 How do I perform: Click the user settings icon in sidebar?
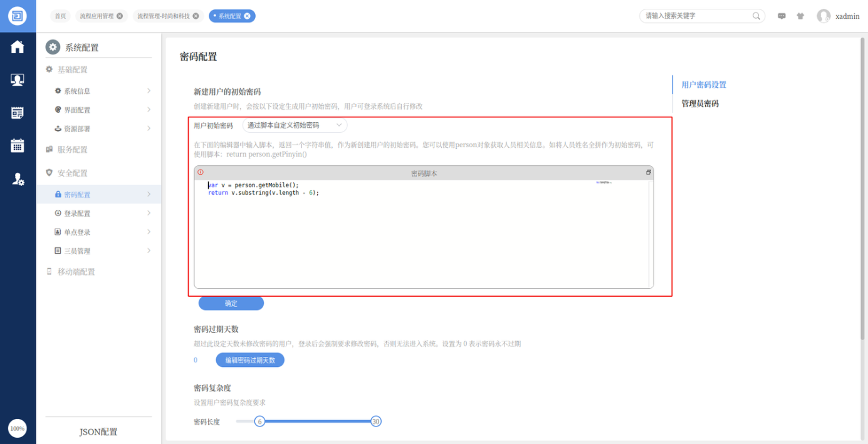coord(18,179)
